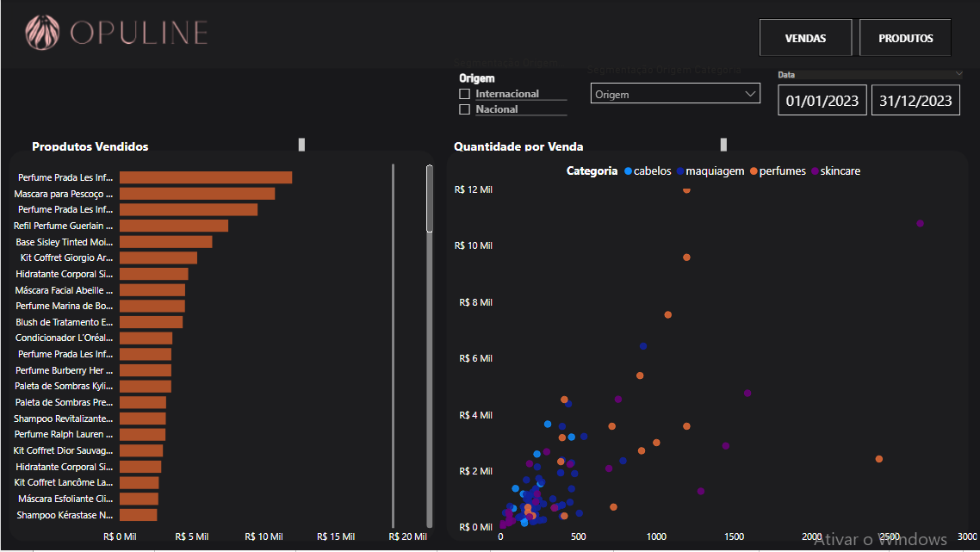The image size is (980, 552).
Task: Click the Máscara Facial Abeille label
Action: (64, 290)
